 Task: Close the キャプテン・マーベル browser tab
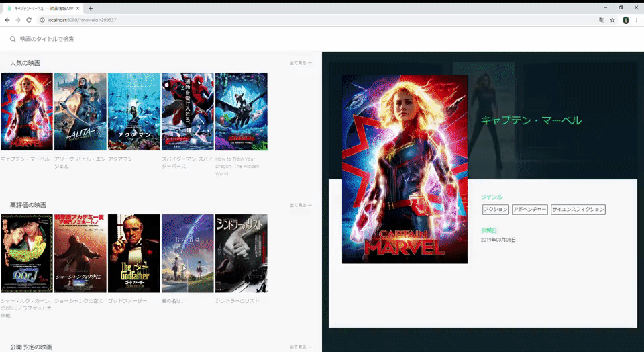[x=78, y=8]
